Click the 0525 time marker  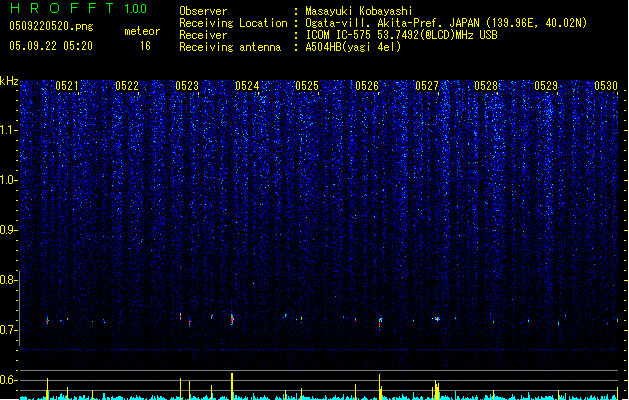(307, 86)
